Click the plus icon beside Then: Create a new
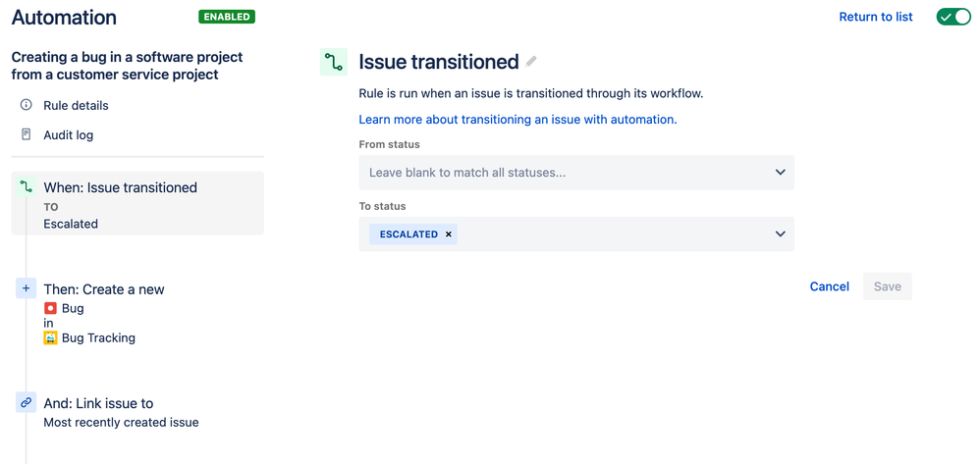 26,288
